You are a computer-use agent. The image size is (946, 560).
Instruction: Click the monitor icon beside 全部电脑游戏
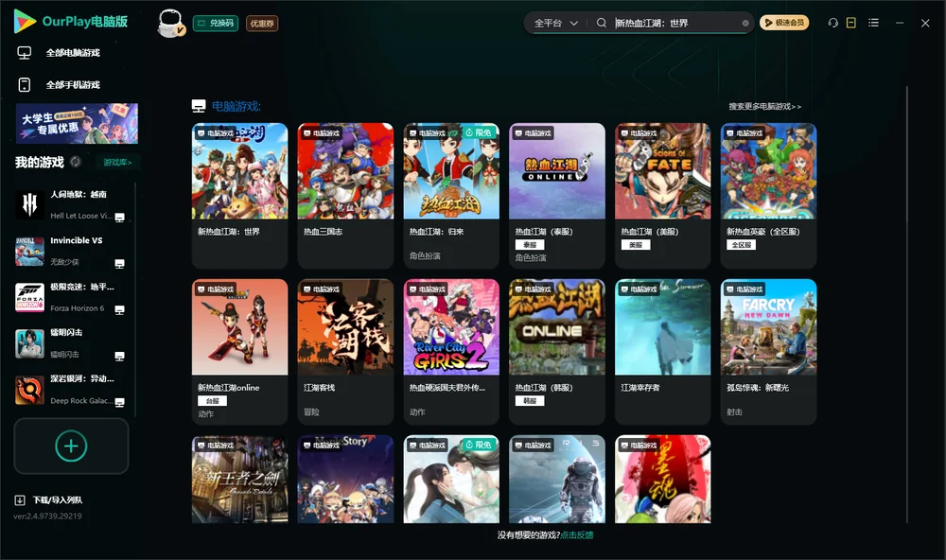[25, 53]
